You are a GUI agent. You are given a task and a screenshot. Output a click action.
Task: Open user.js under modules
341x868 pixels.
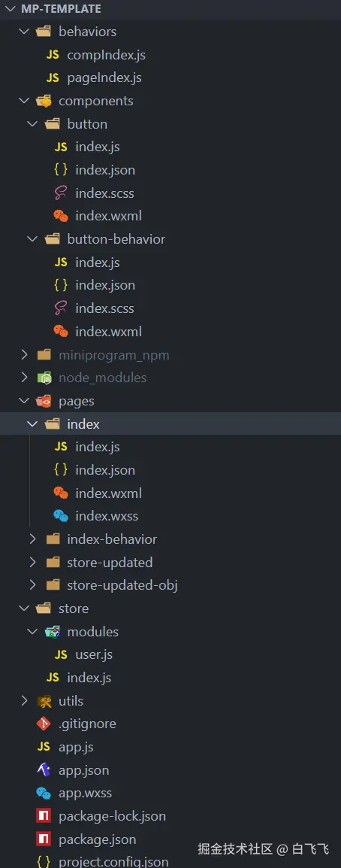point(94,655)
